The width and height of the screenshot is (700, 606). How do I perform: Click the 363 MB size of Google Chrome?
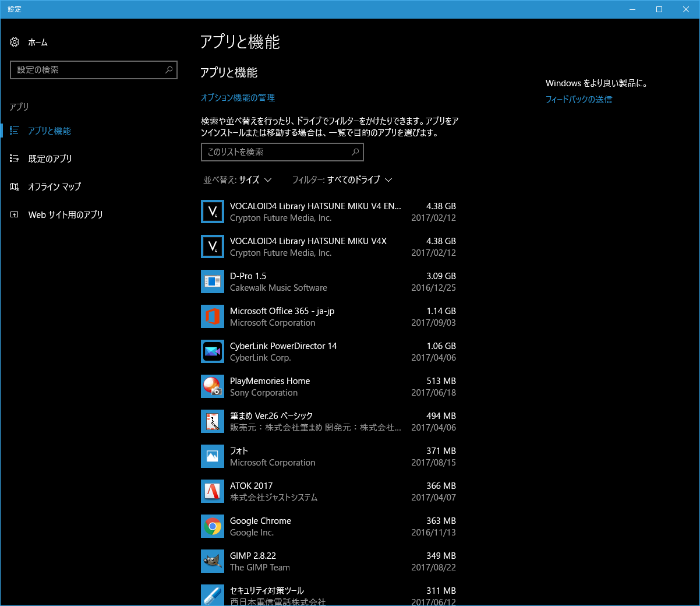pos(441,521)
